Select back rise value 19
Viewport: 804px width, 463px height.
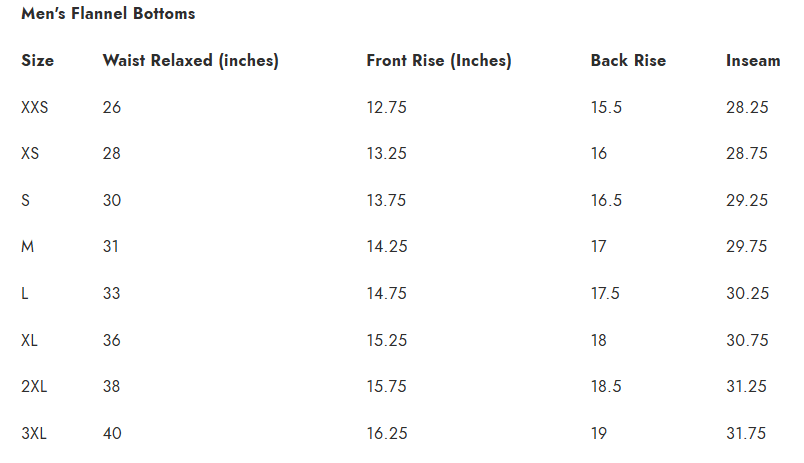pos(599,434)
